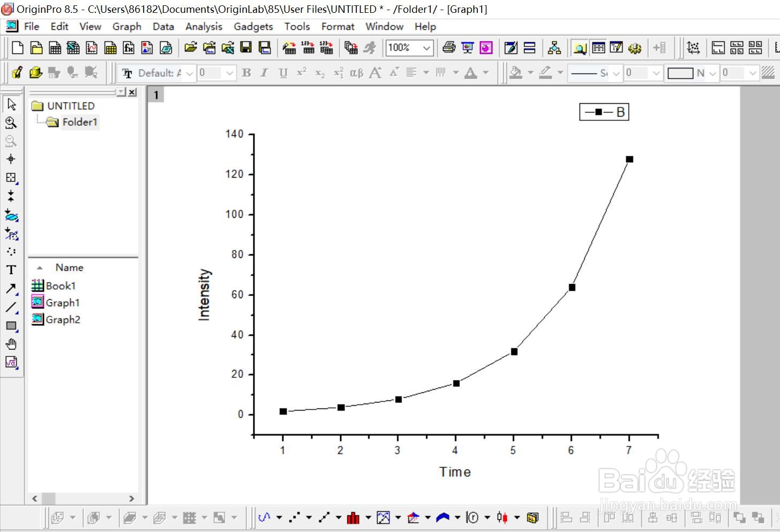Image resolution: width=780 pixels, height=532 pixels.
Task: Select the Zoom In tool
Action: pos(11,123)
